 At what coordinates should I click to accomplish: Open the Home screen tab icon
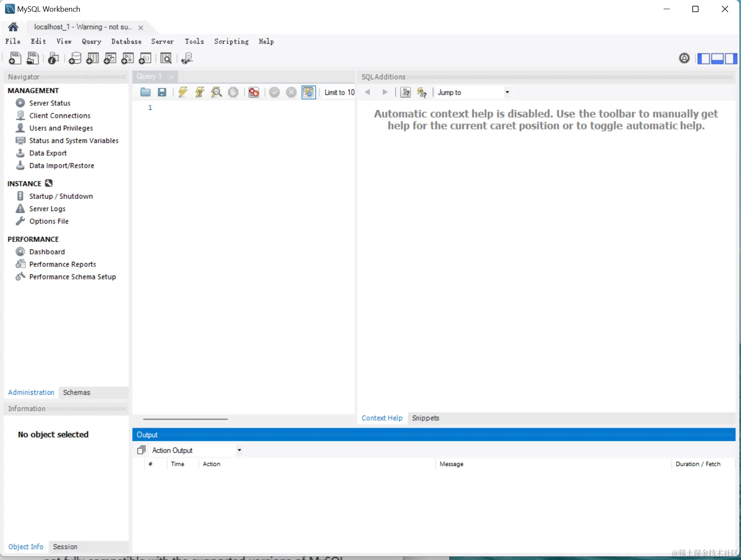pyautogui.click(x=13, y=27)
